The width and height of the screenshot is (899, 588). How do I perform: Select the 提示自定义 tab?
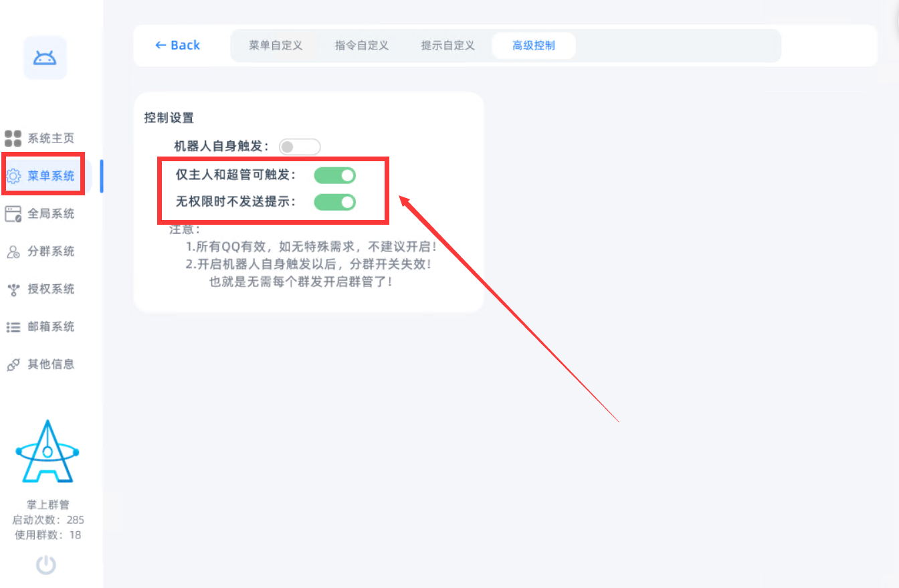(447, 45)
